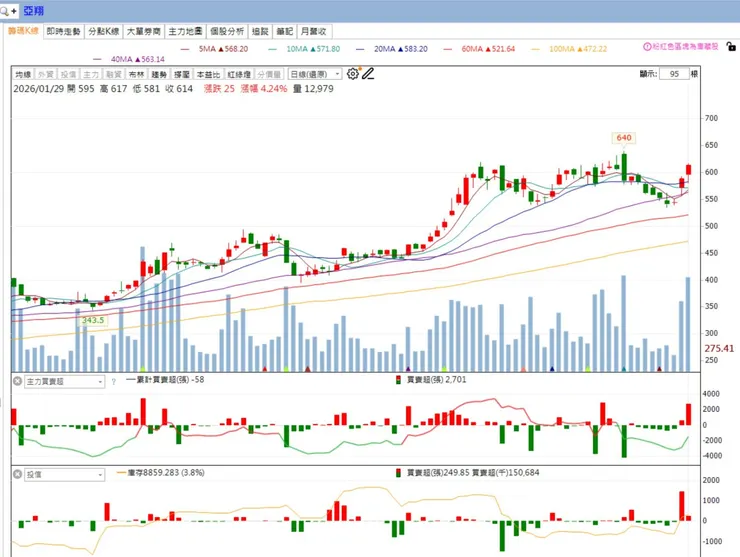Switch to the 大量券商 tab
This screenshot has height=557, width=740.
point(144,31)
